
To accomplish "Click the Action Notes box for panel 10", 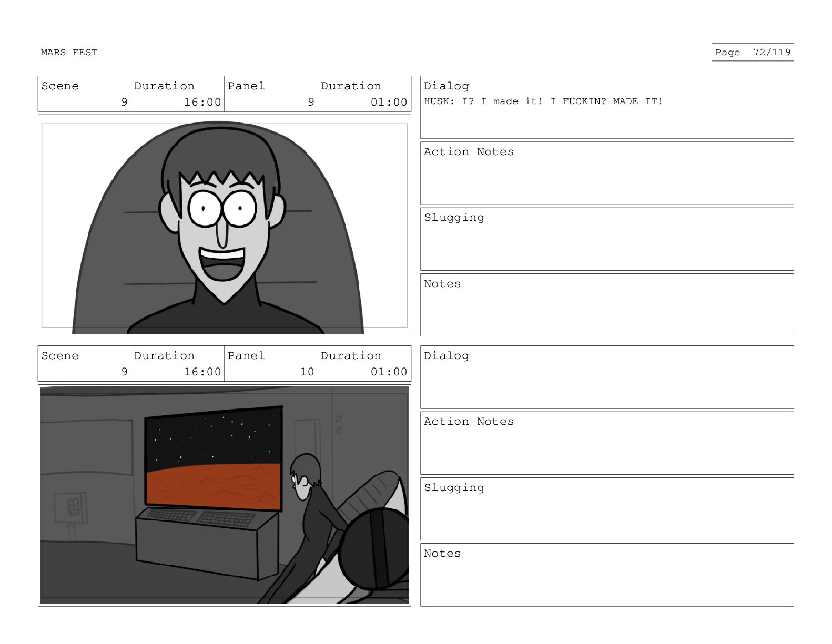I will click(607, 443).
